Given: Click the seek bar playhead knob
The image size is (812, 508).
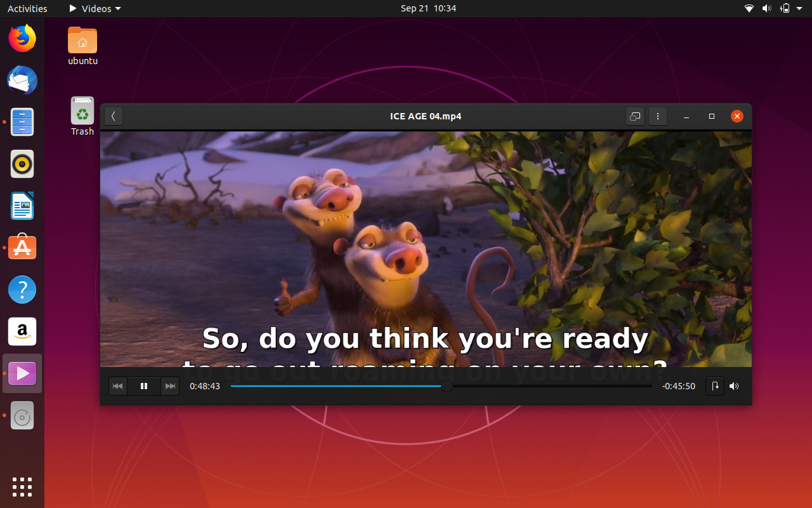Looking at the screenshot, I should 447,386.
